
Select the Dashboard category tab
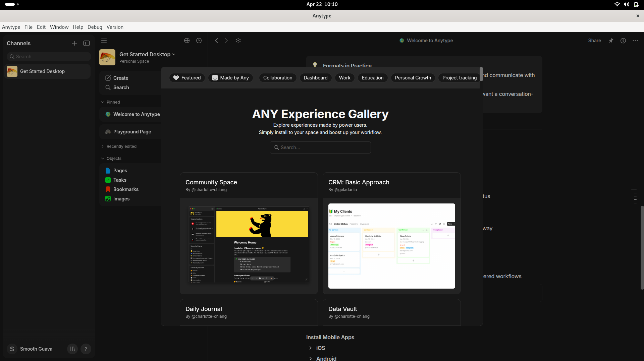pyautogui.click(x=316, y=78)
